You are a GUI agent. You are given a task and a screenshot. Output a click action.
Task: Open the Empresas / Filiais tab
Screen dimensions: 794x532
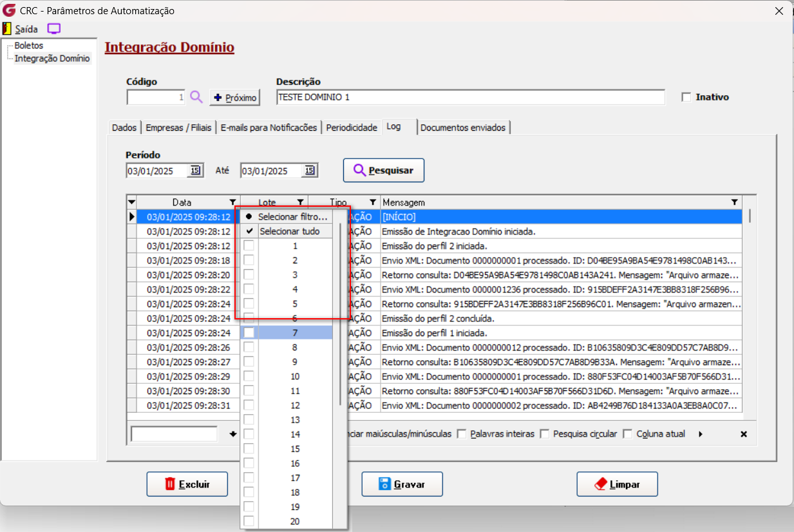tap(178, 128)
